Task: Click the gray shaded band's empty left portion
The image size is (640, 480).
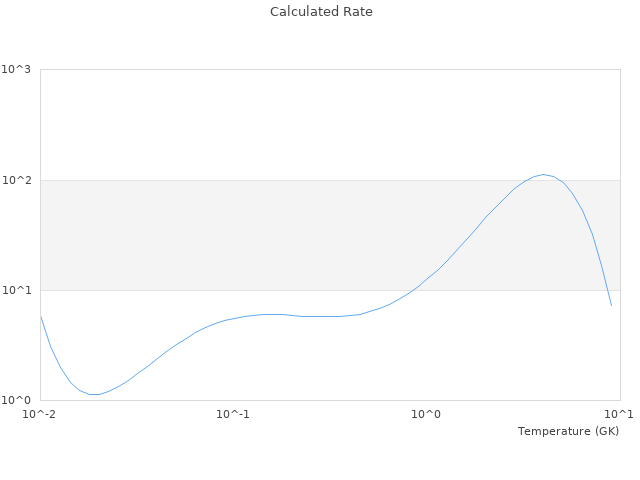Action: [150, 235]
